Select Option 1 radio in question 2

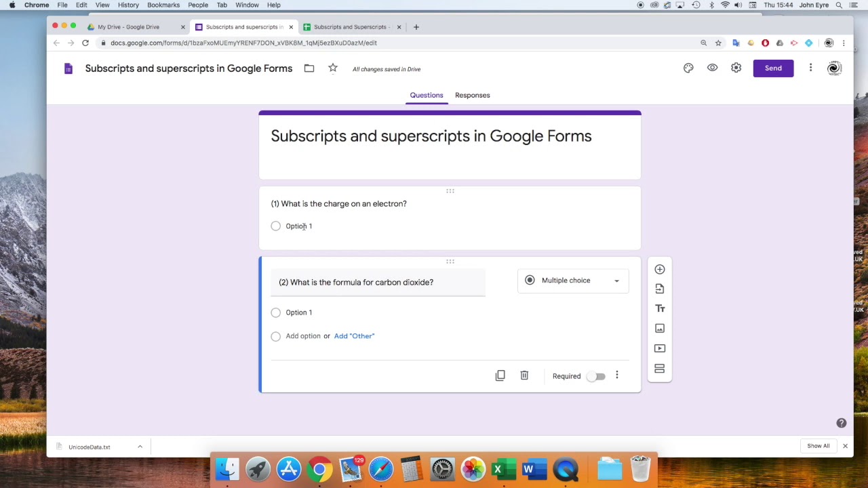pos(275,312)
